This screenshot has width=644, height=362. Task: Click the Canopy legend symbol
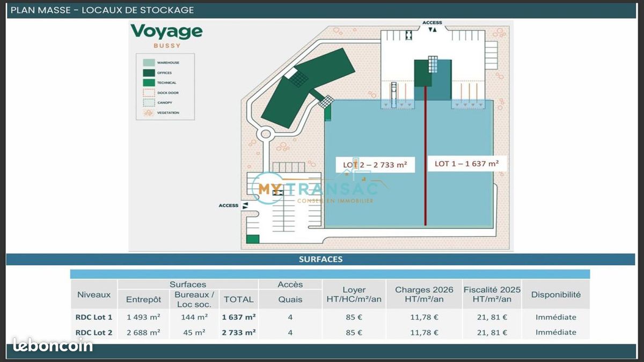[148, 102]
